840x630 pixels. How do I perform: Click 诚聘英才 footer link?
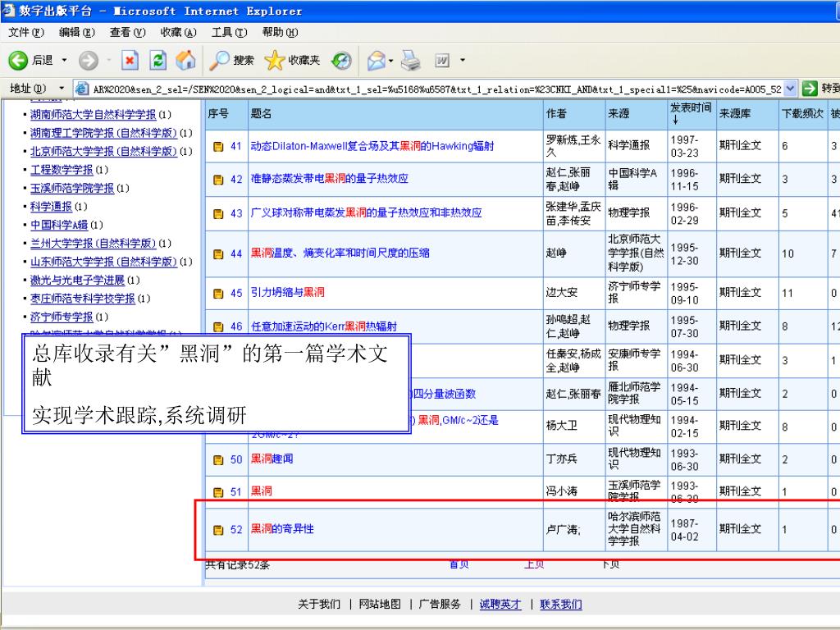pyautogui.click(x=500, y=605)
